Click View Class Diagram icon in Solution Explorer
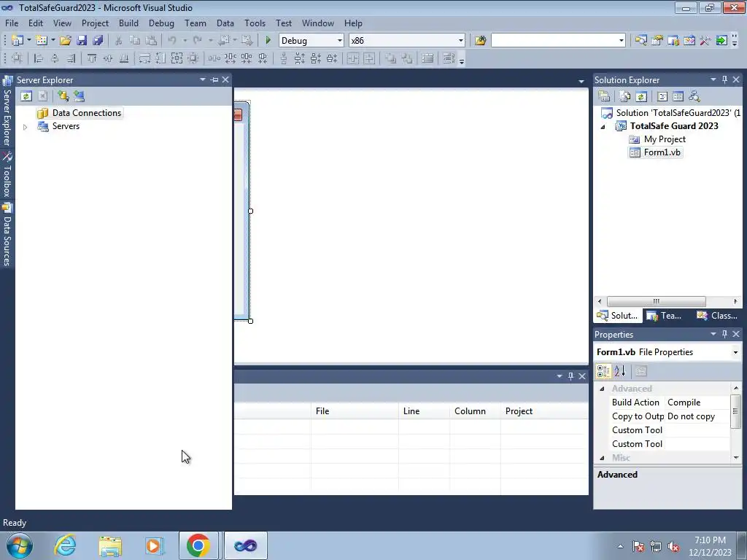The width and height of the screenshot is (747, 560). (694, 96)
